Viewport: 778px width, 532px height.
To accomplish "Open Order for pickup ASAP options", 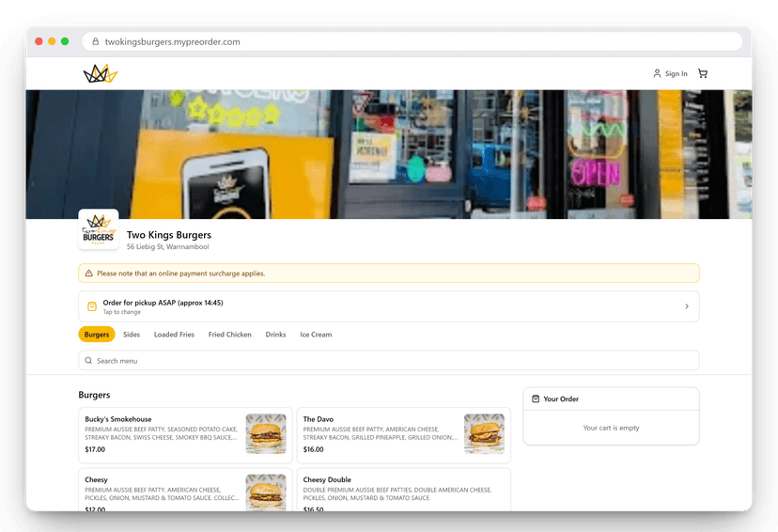I will click(x=389, y=306).
